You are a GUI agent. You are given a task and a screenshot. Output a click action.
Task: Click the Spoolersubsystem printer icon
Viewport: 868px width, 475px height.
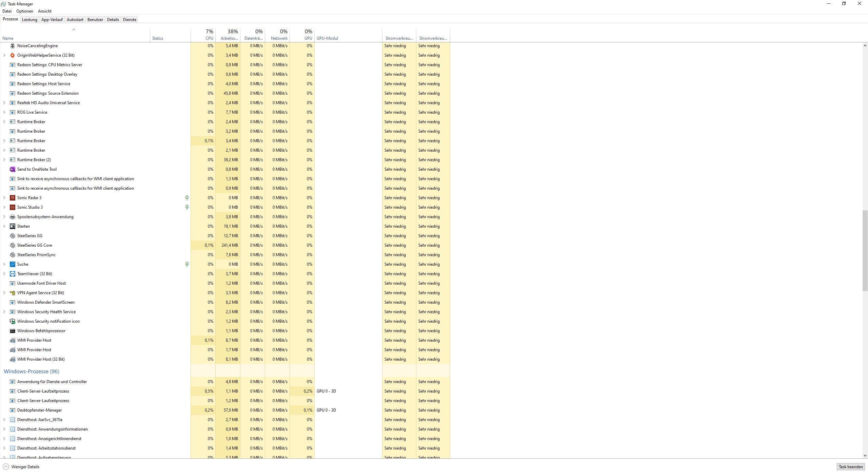click(x=13, y=217)
